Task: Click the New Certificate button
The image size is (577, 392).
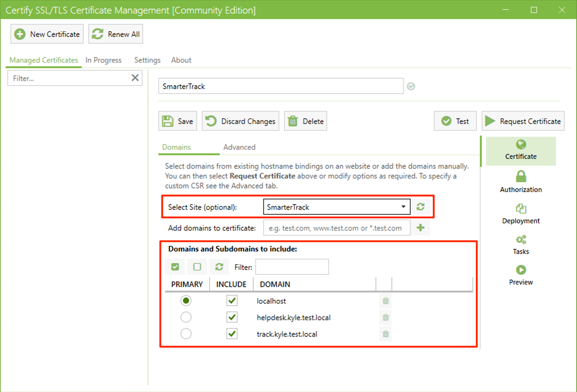Action: point(47,34)
